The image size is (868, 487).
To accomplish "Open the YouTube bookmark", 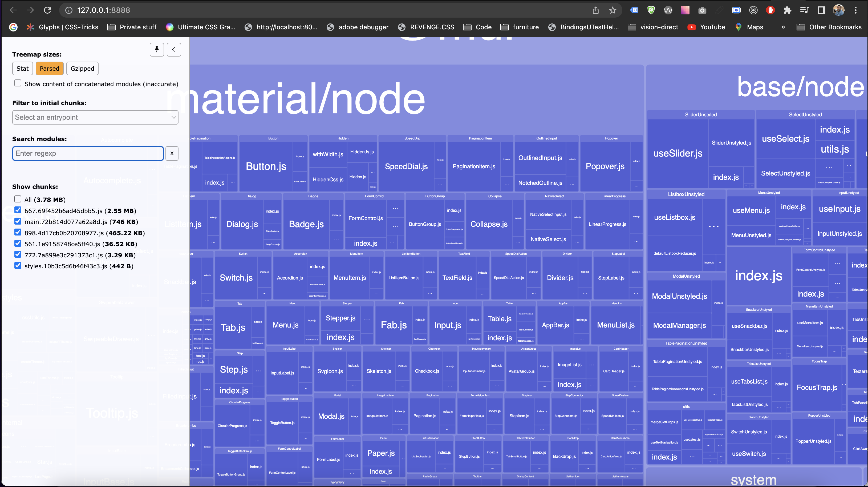I will [706, 27].
